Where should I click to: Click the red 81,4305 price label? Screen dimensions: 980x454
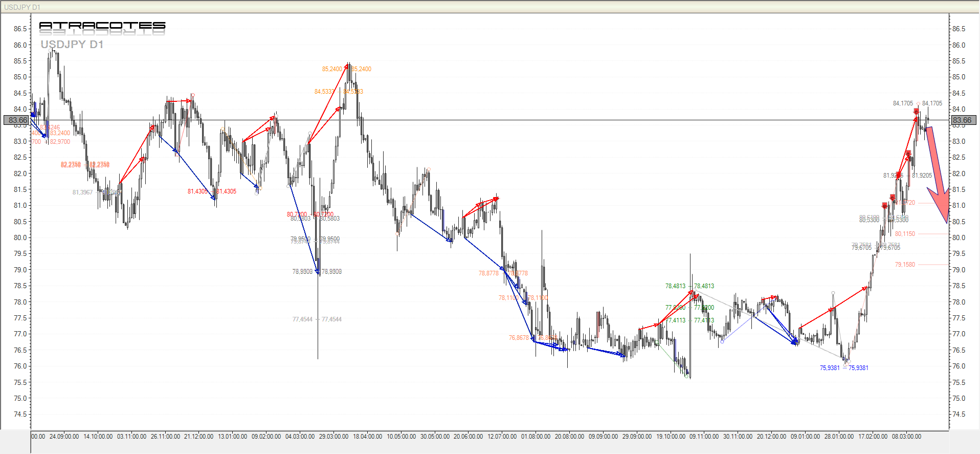197,191
